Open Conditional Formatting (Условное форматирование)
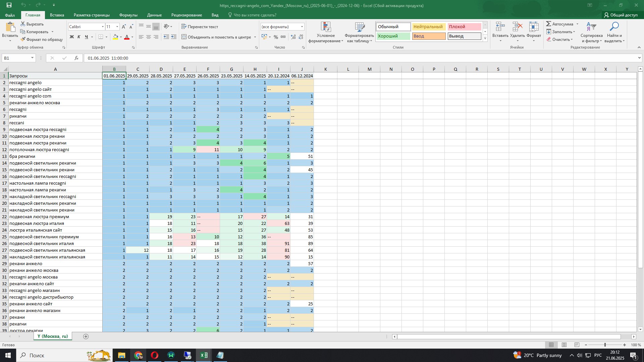644x362 pixels. [326, 32]
